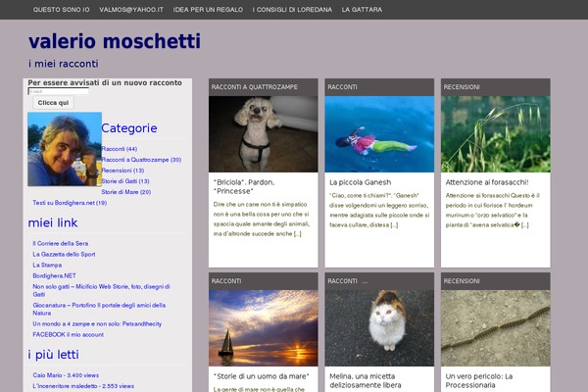Click [...] read more on Briciola excerpt
This screenshot has height=392, width=588.
pos(297,233)
